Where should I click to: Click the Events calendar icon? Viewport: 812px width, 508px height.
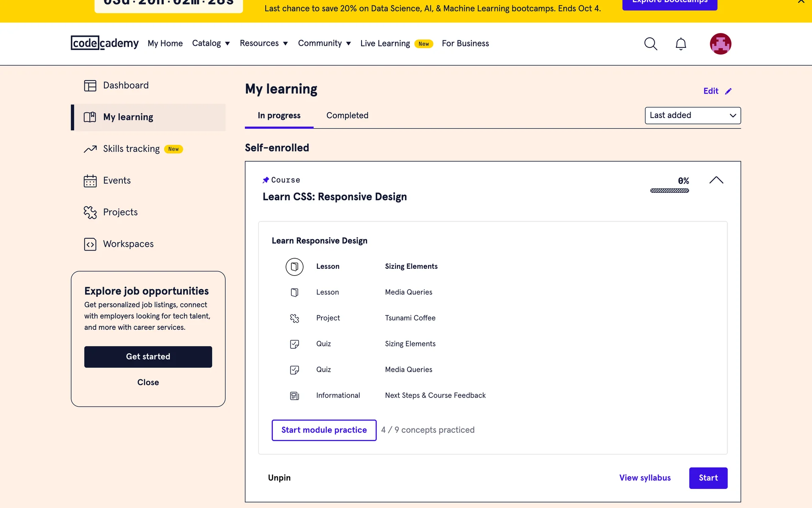point(90,181)
